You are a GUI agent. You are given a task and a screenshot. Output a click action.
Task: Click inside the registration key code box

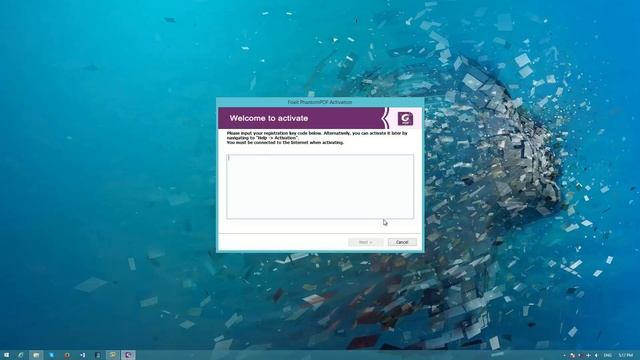pos(320,187)
